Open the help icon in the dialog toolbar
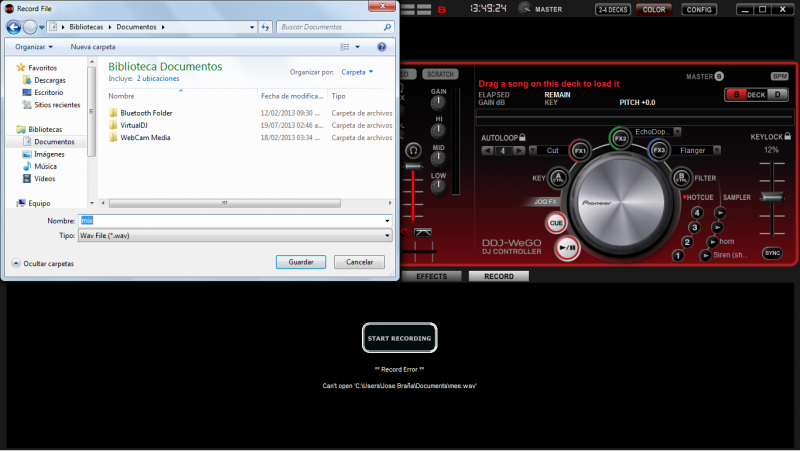The width and height of the screenshot is (800, 452). click(x=381, y=47)
